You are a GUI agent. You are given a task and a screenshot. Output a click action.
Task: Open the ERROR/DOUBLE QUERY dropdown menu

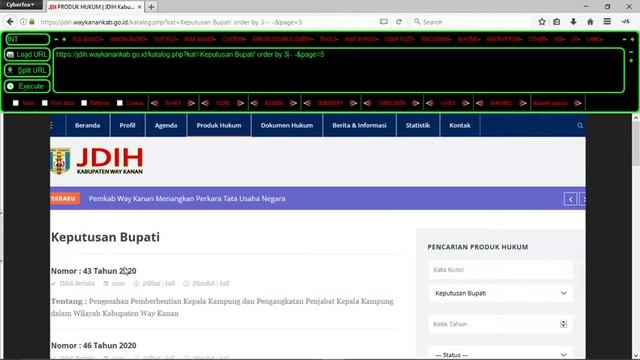(283, 39)
